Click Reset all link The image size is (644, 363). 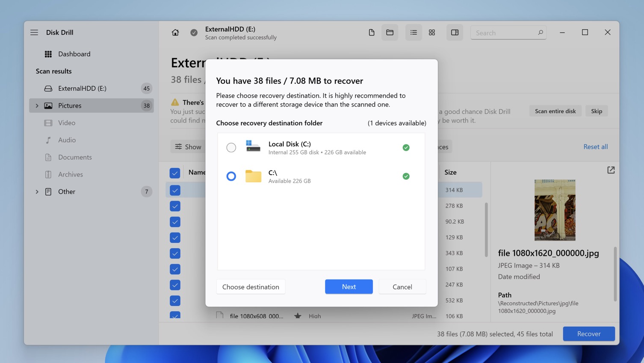595,147
